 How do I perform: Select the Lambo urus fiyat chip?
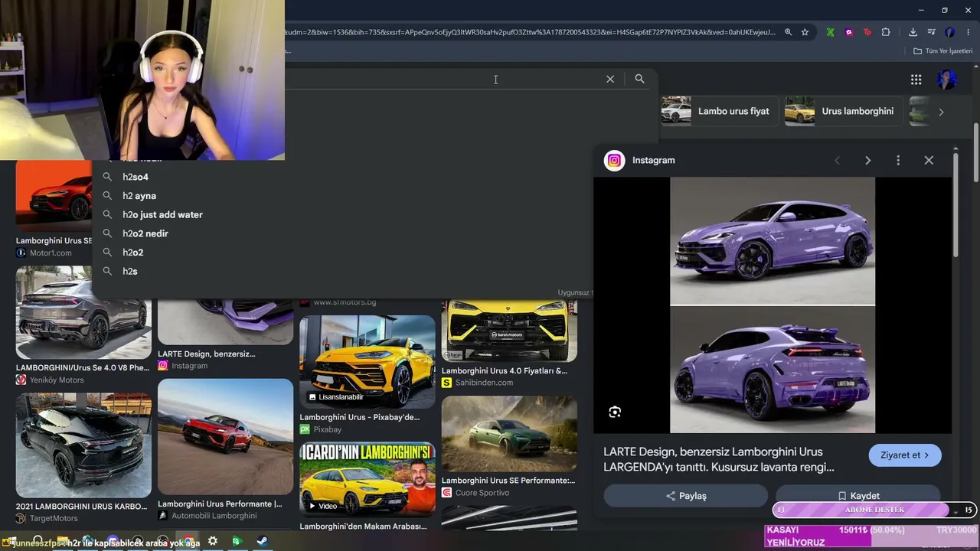(x=720, y=111)
